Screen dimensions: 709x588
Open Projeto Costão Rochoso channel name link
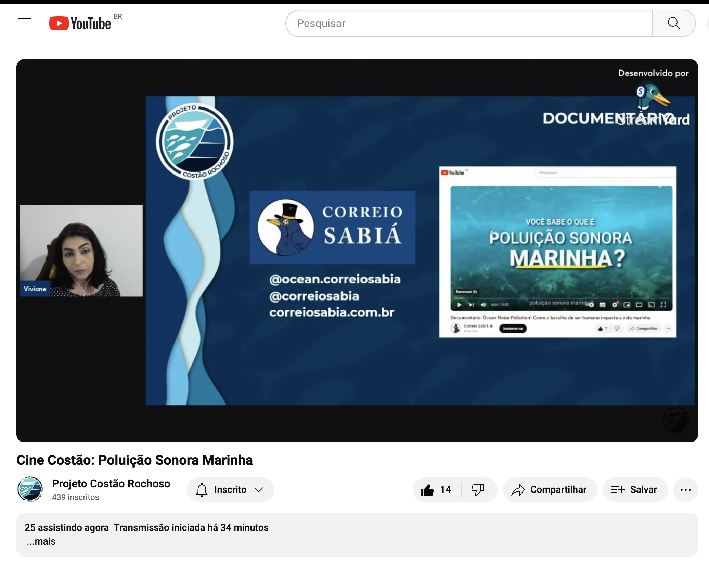pos(111,484)
